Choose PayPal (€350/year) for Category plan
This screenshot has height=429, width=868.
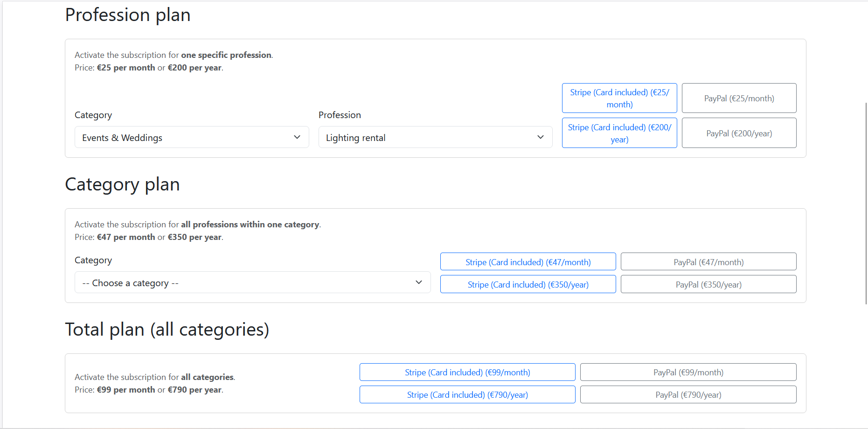pyautogui.click(x=708, y=284)
